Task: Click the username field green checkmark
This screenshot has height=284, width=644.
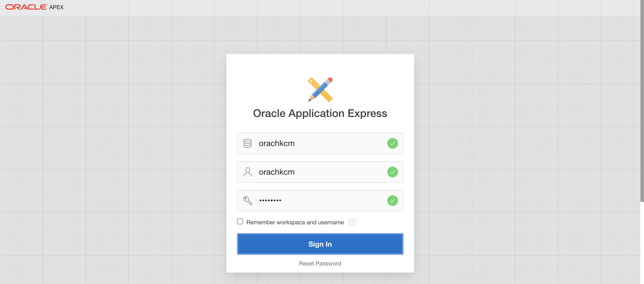Action: click(392, 172)
